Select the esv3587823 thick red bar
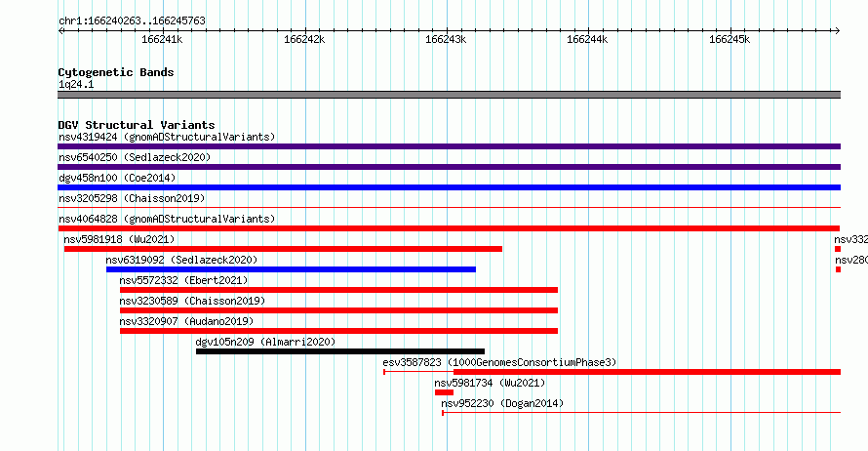868x451 pixels. 648,372
